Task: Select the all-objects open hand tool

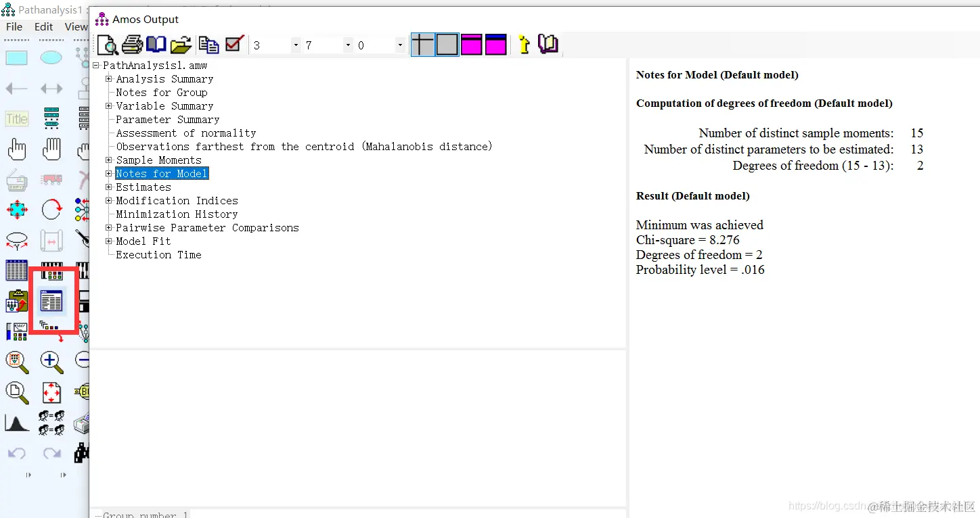Action: tap(51, 149)
